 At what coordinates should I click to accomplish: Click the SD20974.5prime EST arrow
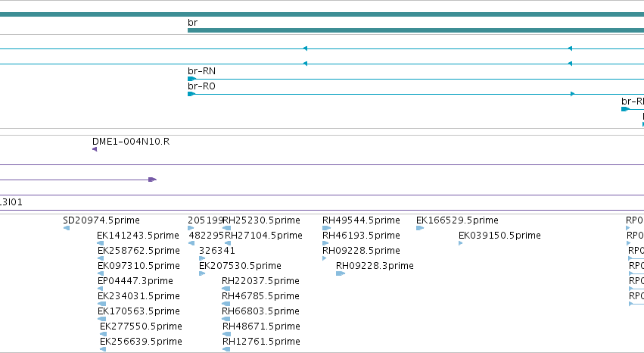[67, 228]
